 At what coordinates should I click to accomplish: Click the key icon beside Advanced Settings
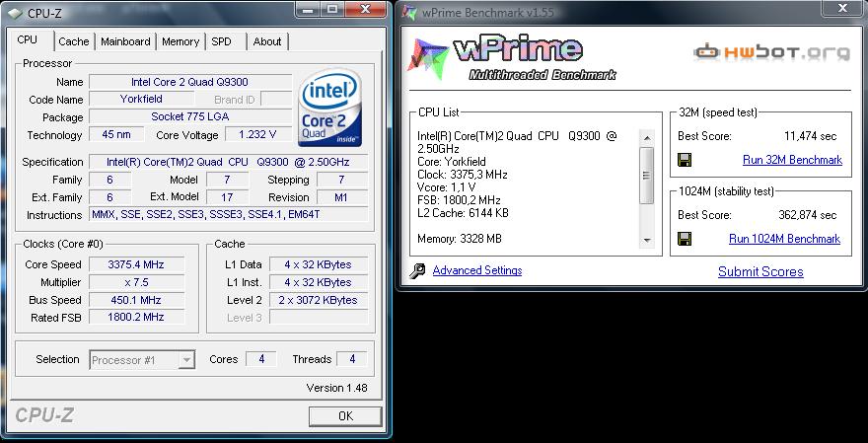click(417, 270)
